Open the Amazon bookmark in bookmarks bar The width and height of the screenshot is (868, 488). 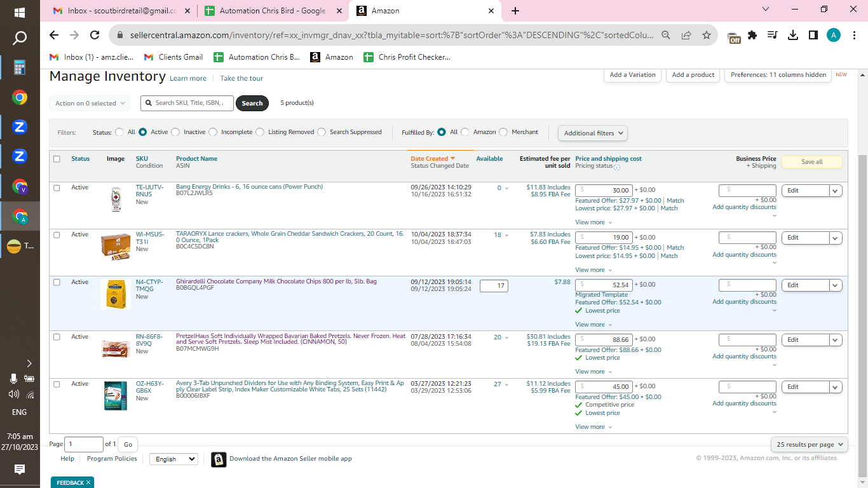(x=332, y=57)
